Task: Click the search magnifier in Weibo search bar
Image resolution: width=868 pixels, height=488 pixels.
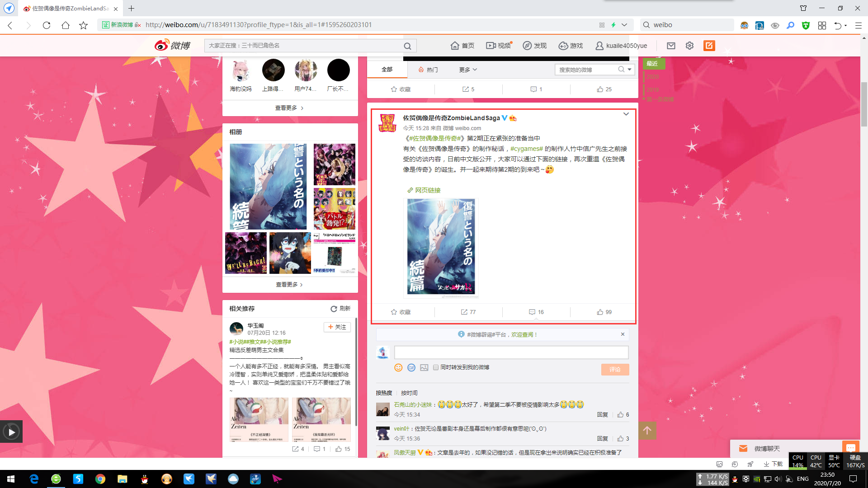Action: coord(407,46)
